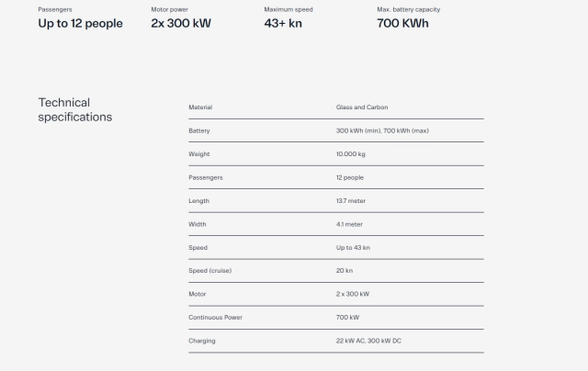Screen dimensions: 588x371
Task: Click the Charging row label
Action: [202, 341]
